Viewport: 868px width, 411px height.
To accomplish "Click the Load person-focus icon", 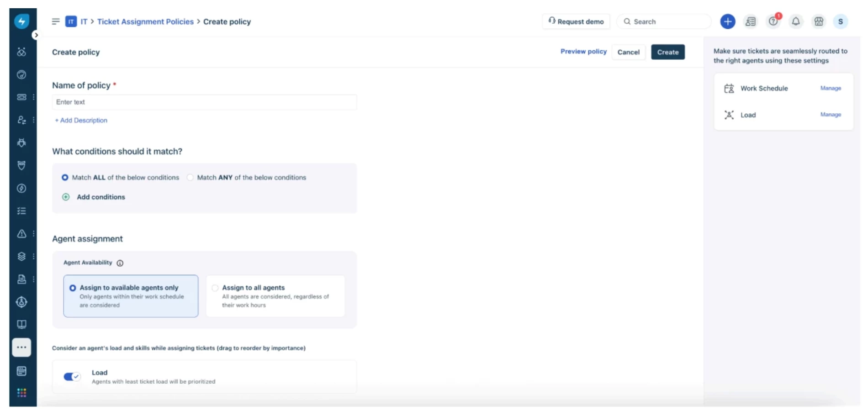I will point(729,115).
